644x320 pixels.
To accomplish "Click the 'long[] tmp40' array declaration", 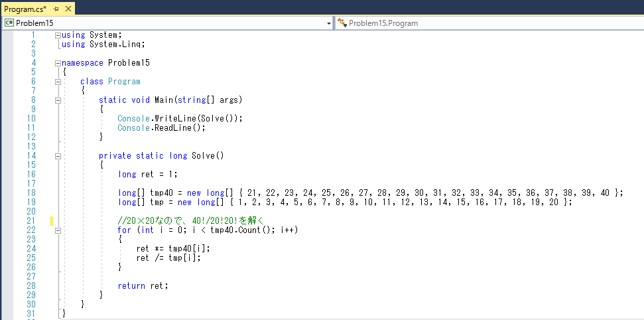I will point(371,193).
